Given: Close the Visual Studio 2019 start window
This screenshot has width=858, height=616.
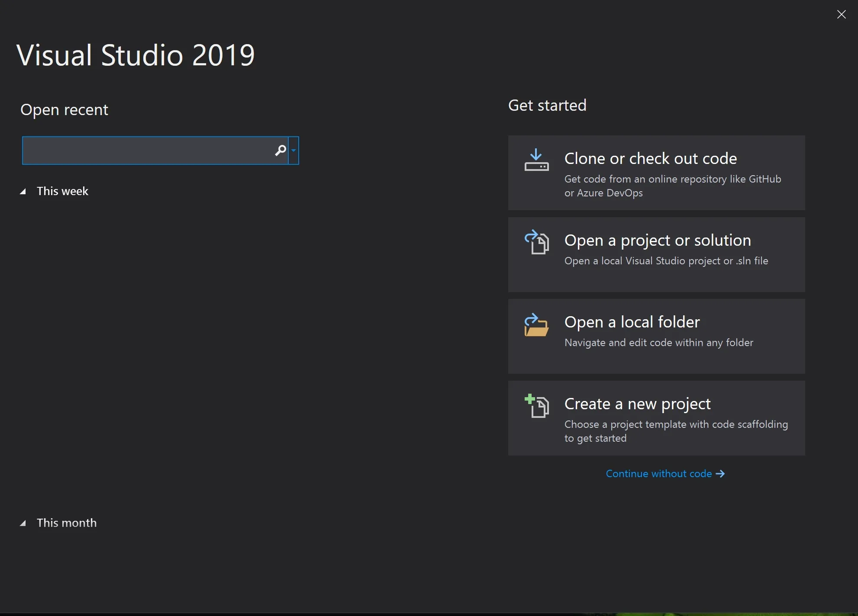Looking at the screenshot, I should [842, 14].
